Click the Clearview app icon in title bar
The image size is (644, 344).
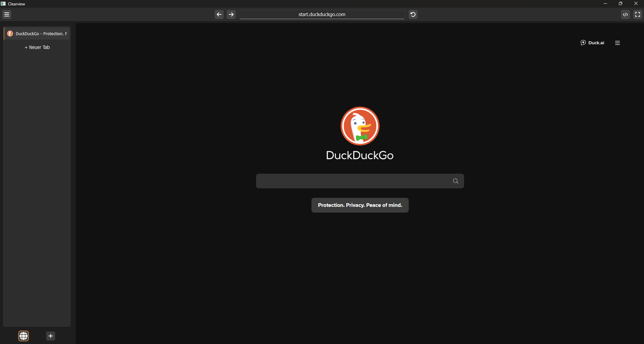coord(3,4)
